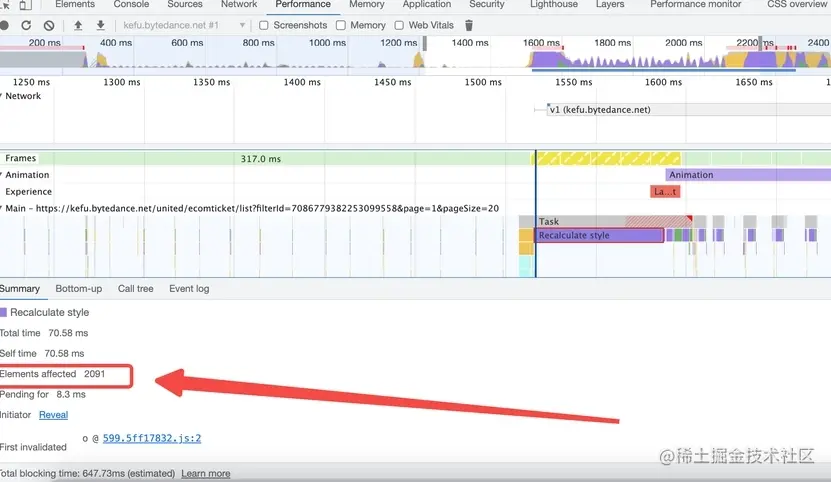Click the Experience track label
The width and height of the screenshot is (831, 482).
pyautogui.click(x=29, y=191)
